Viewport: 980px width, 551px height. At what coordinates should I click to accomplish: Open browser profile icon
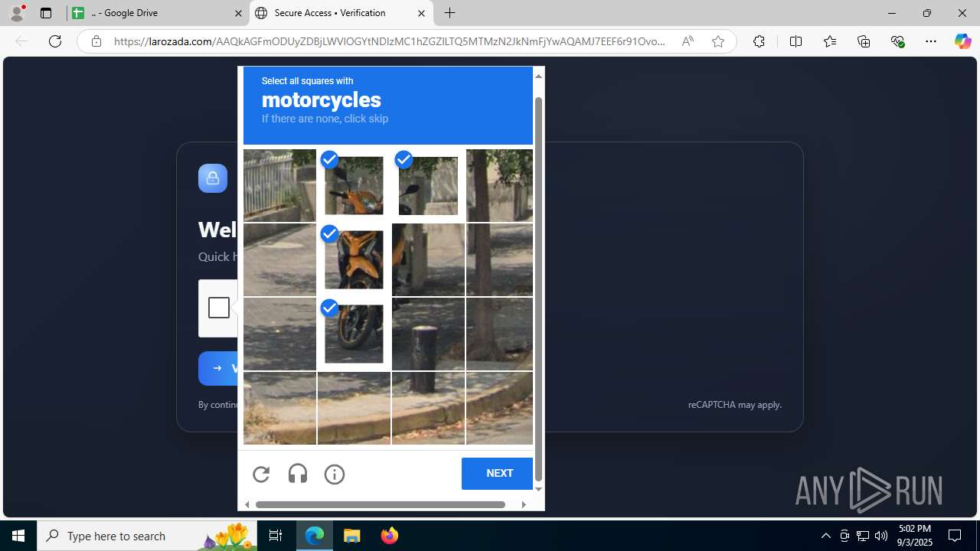(x=17, y=13)
